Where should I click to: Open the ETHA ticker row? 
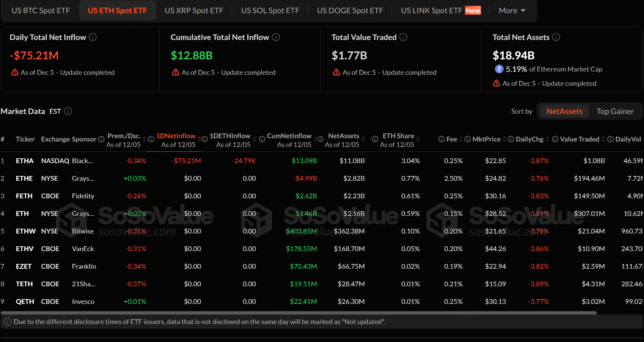point(25,161)
